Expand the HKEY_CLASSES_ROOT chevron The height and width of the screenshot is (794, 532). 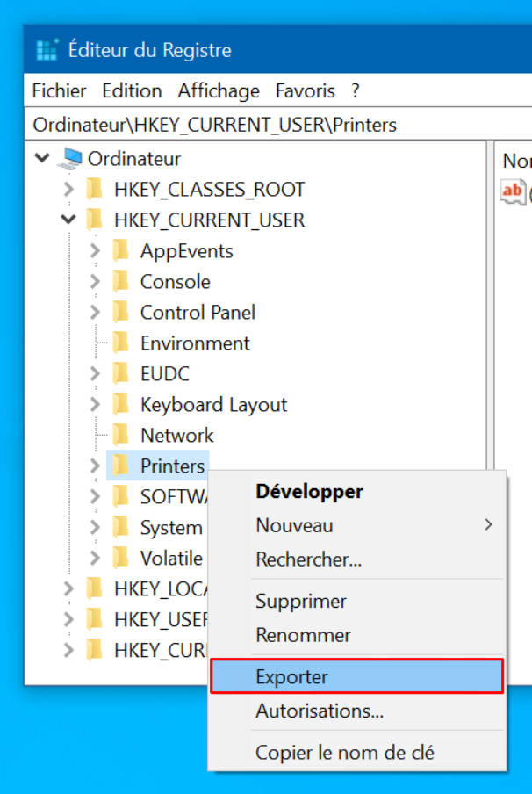(x=68, y=190)
